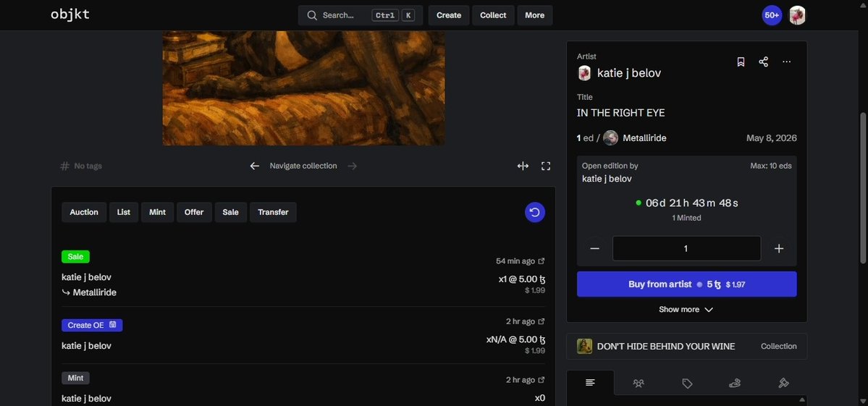This screenshot has width=868, height=406.
Task: Select the owners tab icon
Action: 639,383
